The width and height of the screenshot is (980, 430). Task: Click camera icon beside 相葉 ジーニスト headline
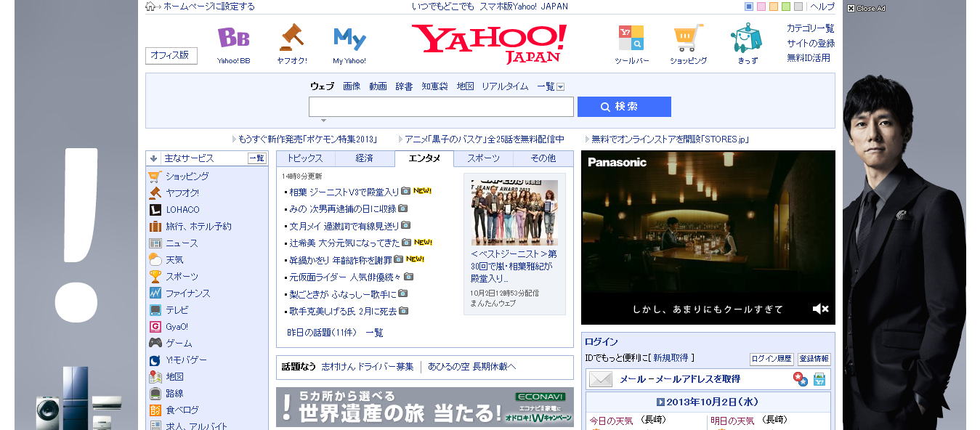(x=406, y=192)
